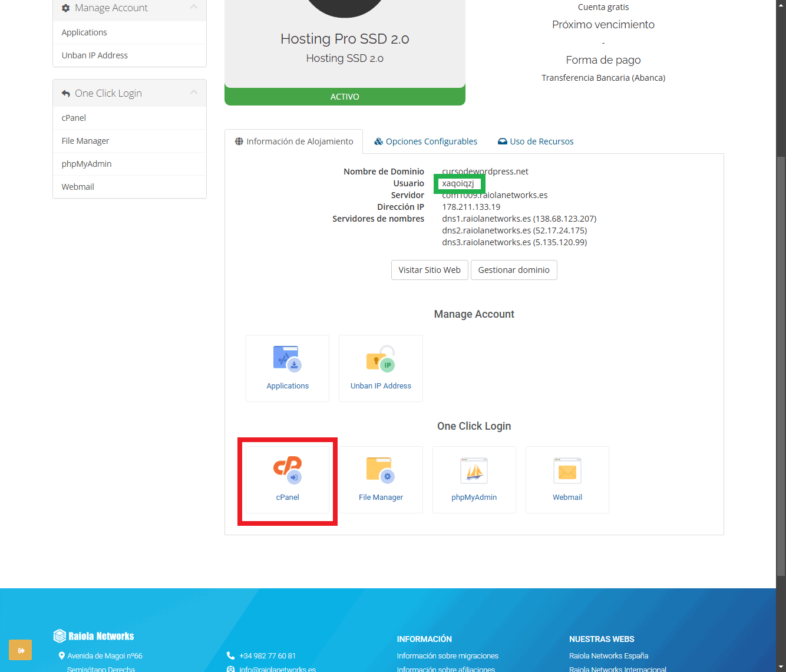This screenshot has height=672, width=786.
Task: Select phpMyAdmin in sidebar list
Action: point(130,164)
